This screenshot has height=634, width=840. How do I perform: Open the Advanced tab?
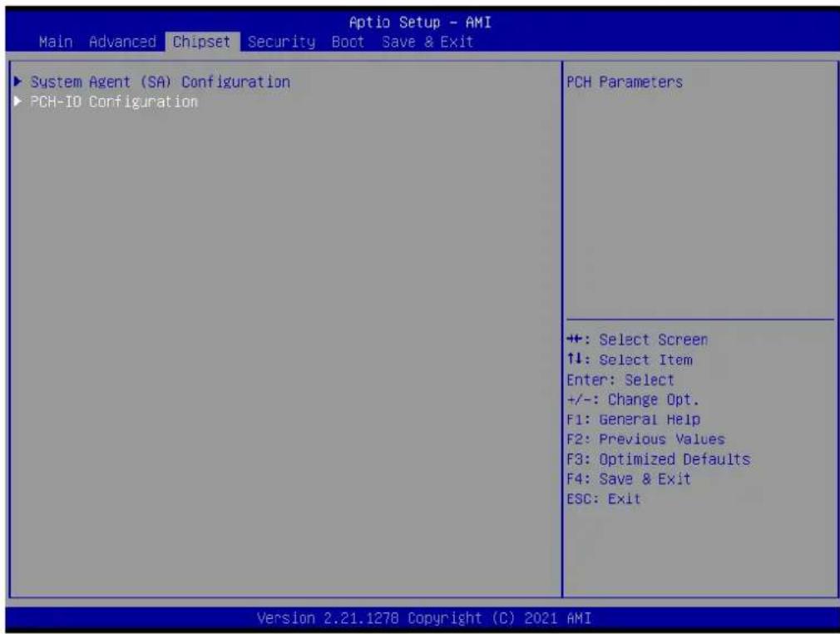(123, 42)
